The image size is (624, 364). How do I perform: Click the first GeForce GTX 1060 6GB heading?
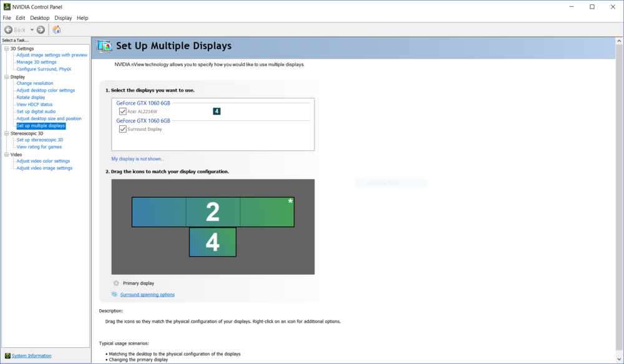point(144,103)
